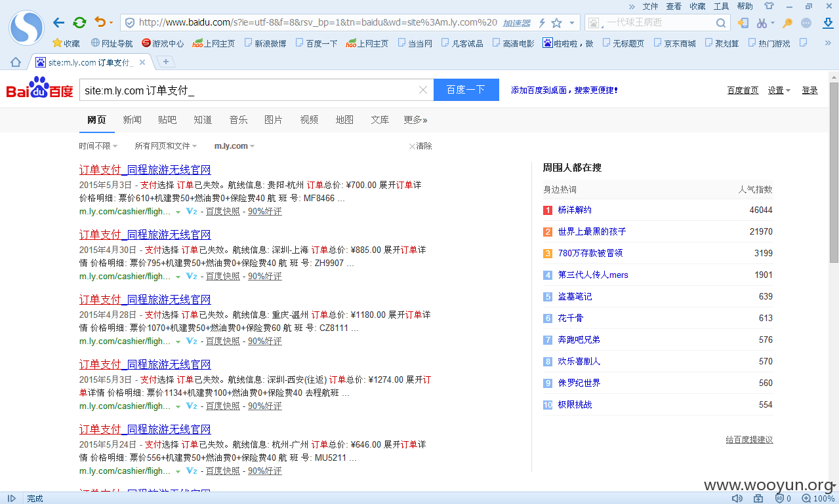Open the 时间不限 filter dropdown
Image resolution: width=839 pixels, height=504 pixels.
98,146
